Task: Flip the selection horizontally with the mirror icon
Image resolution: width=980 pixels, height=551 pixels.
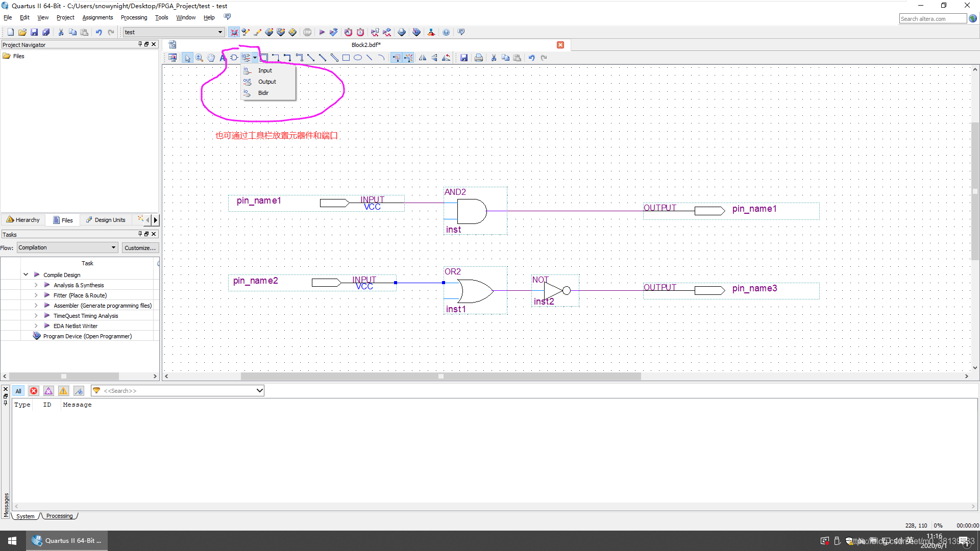Action: (x=423, y=58)
